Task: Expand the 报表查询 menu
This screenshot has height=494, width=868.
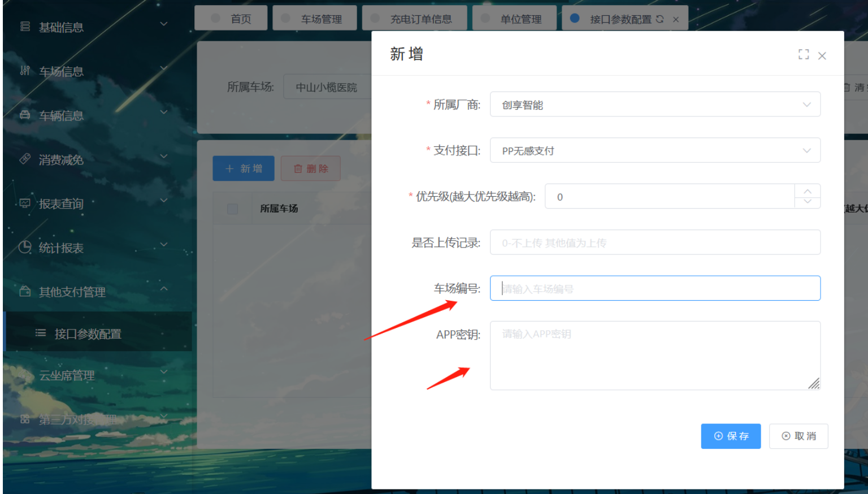Action: pos(164,200)
